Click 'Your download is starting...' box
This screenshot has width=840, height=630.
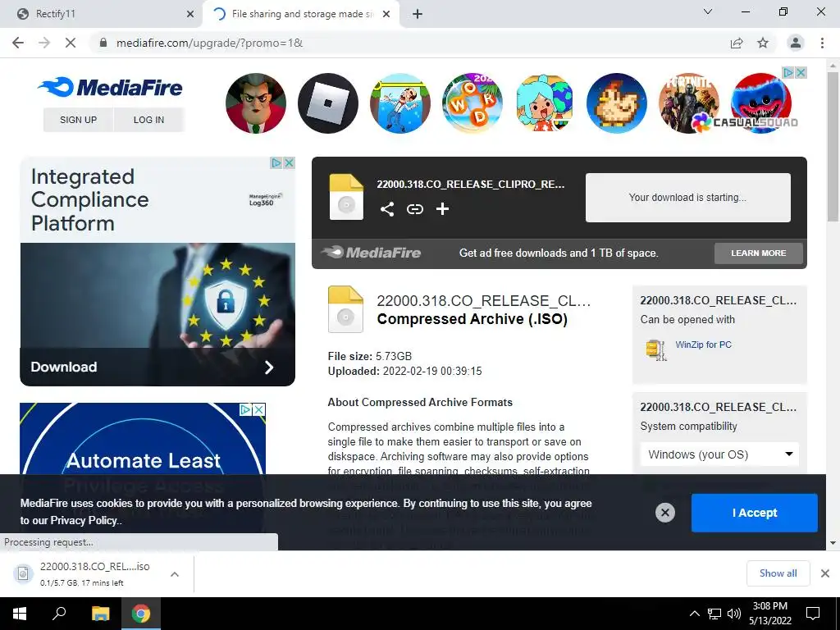(x=688, y=197)
